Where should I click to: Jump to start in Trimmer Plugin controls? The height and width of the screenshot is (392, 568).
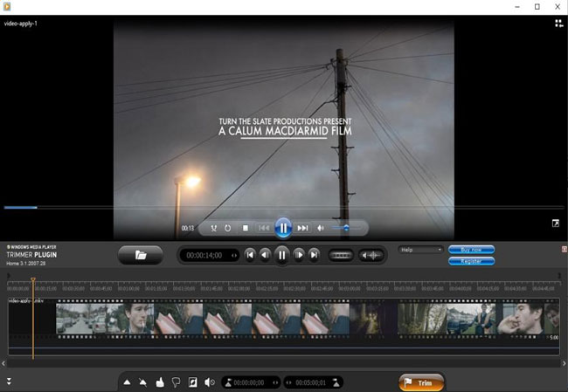point(250,255)
